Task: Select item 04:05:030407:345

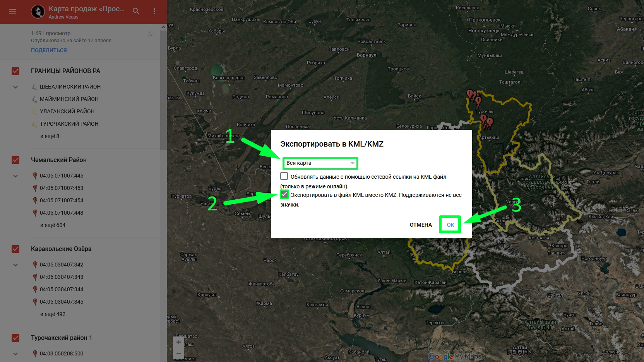Action: (x=62, y=302)
